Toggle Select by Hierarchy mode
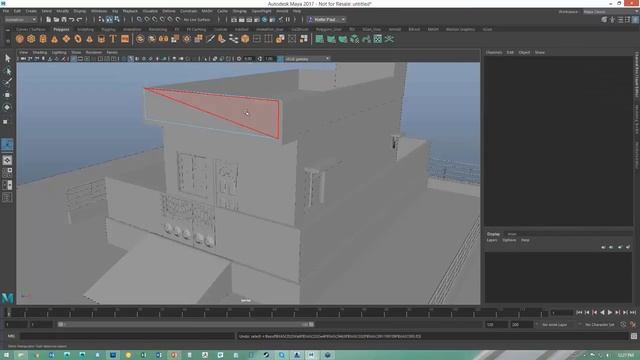The image size is (640, 360). [101, 19]
